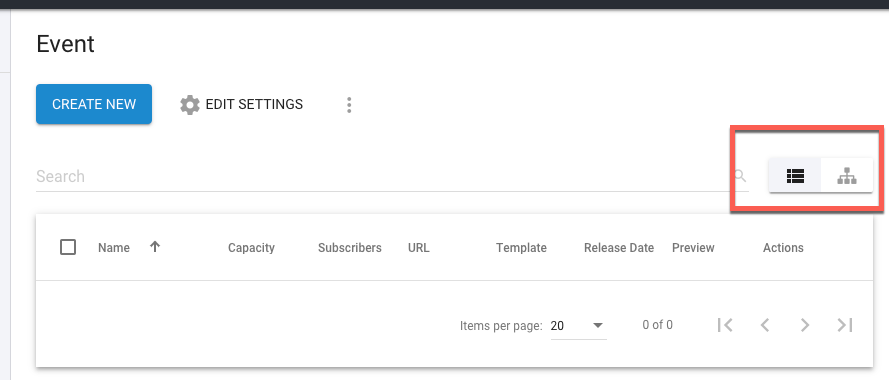
Task: Open EDIT SETTINGS with gear icon
Action: coord(242,104)
